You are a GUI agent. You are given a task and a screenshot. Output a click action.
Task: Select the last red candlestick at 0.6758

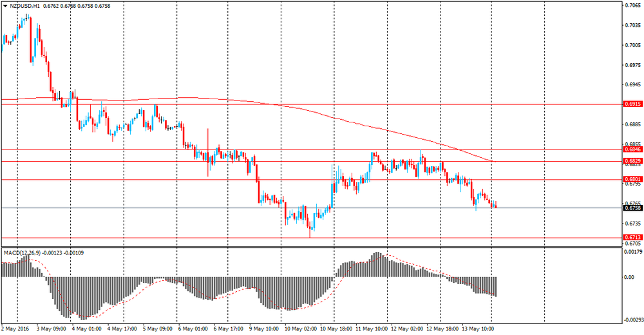click(x=496, y=205)
